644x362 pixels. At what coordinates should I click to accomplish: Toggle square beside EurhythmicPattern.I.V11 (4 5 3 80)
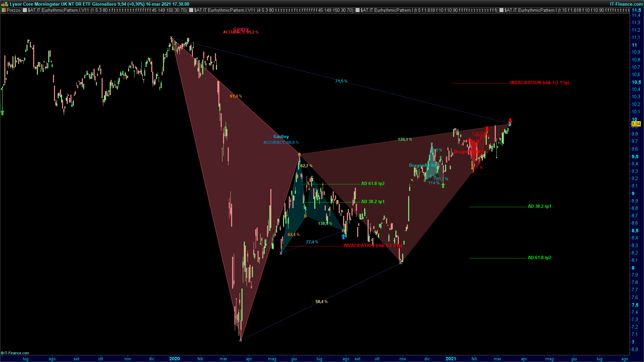click(x=191, y=10)
